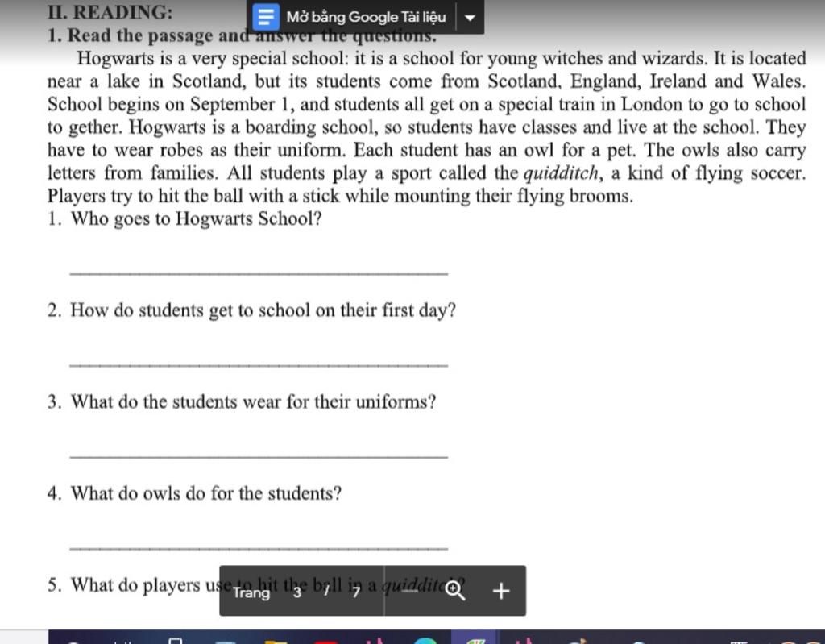Image resolution: width=825 pixels, height=644 pixels.
Task: Click the passage line starting 'Hogwarts is a very special school'
Action: [x=442, y=58]
